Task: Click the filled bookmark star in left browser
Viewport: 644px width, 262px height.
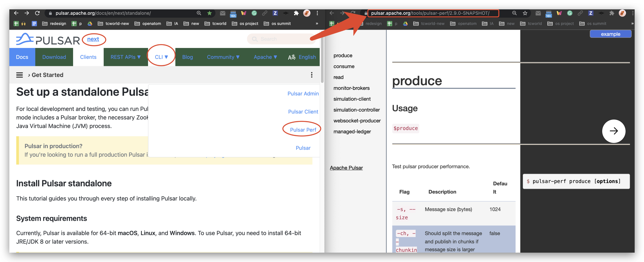Action: click(x=209, y=13)
